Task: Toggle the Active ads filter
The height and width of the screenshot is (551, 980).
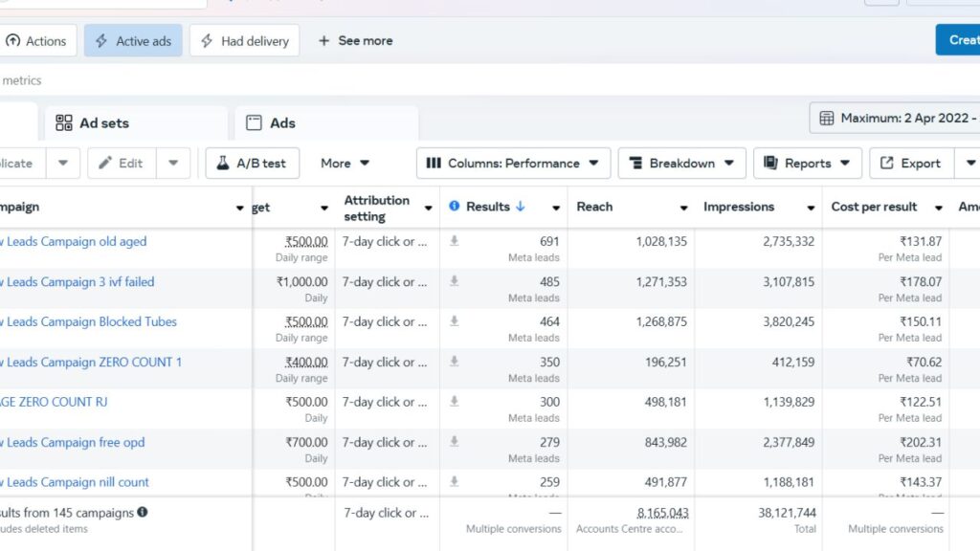Action: [x=133, y=41]
